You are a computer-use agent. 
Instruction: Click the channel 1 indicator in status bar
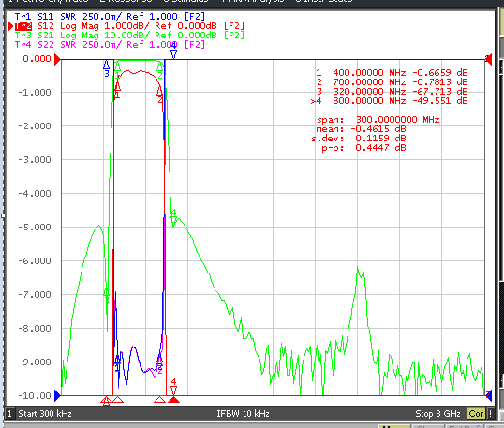click(9, 414)
